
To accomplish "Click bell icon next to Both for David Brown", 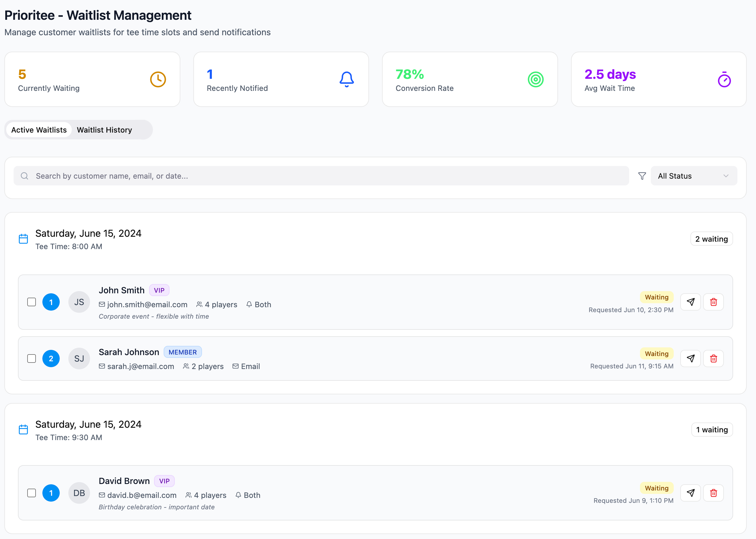I will [x=238, y=495].
